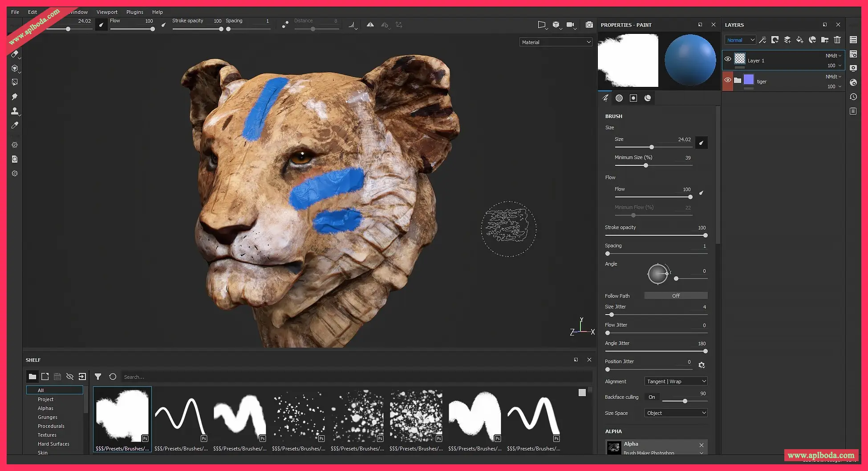The height and width of the screenshot is (471, 868).
Task: Select Grunges category in the shelf
Action: click(48, 417)
